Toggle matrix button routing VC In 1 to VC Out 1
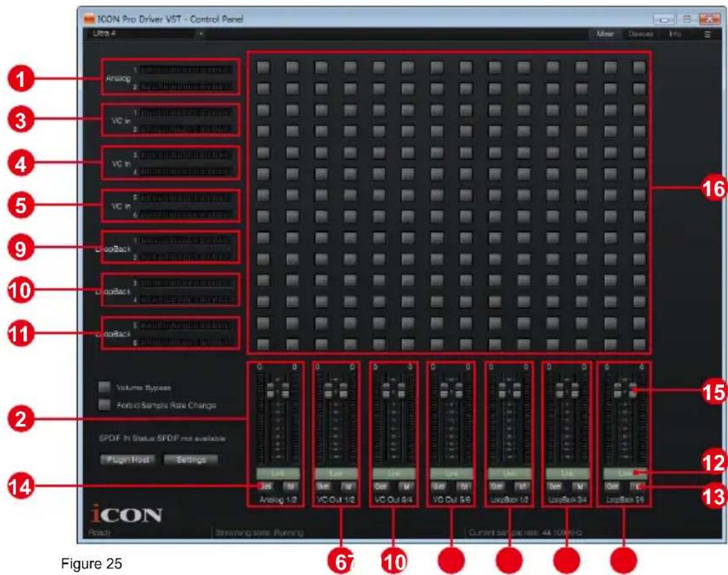Viewport: 728px width, 575px height. 321,110
